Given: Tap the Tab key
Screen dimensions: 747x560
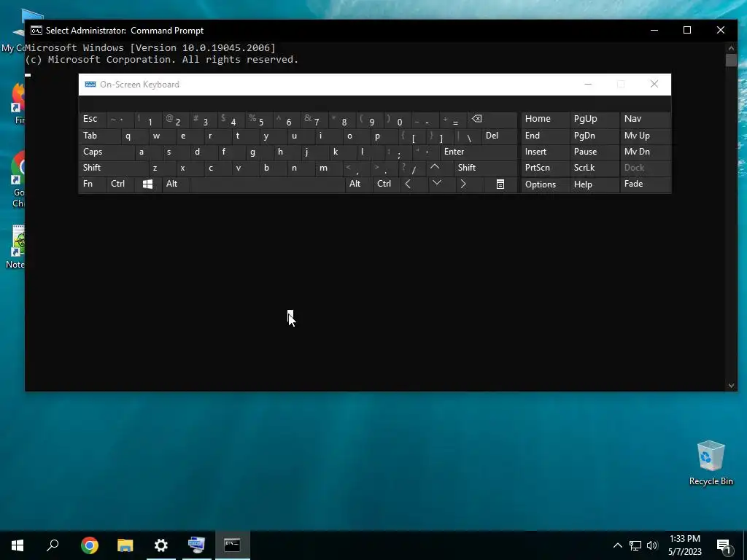Looking at the screenshot, I should [99, 136].
